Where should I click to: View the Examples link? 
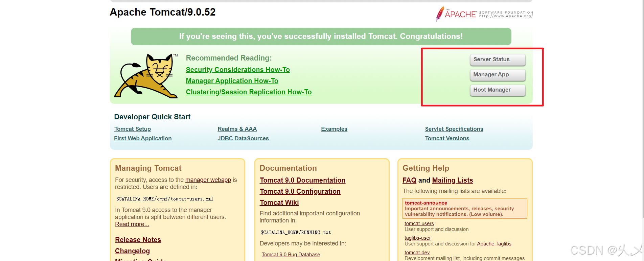point(334,129)
